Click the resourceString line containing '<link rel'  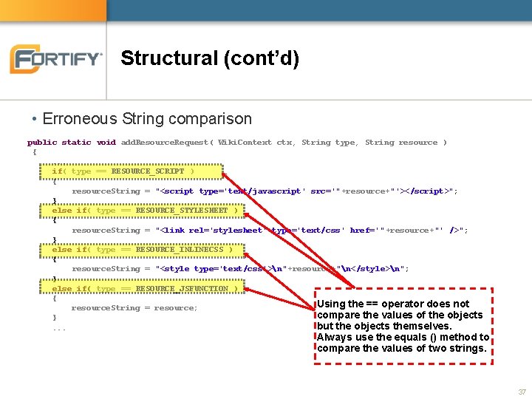270,231
